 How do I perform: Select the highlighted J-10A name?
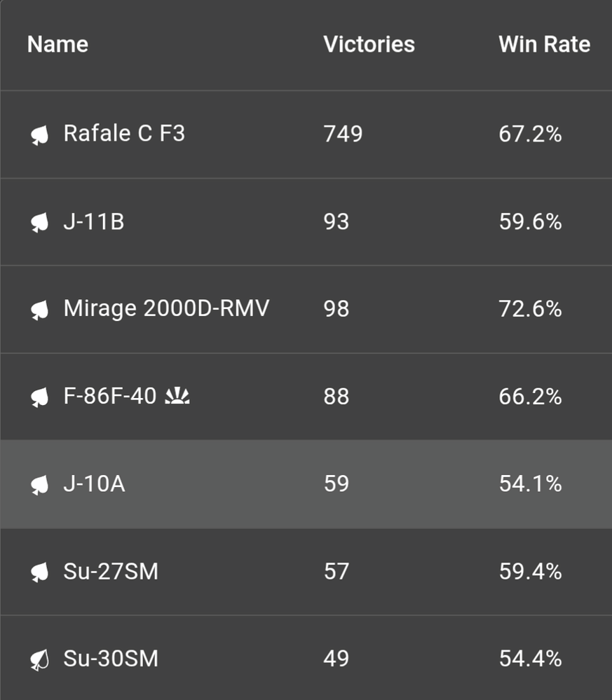click(x=94, y=484)
